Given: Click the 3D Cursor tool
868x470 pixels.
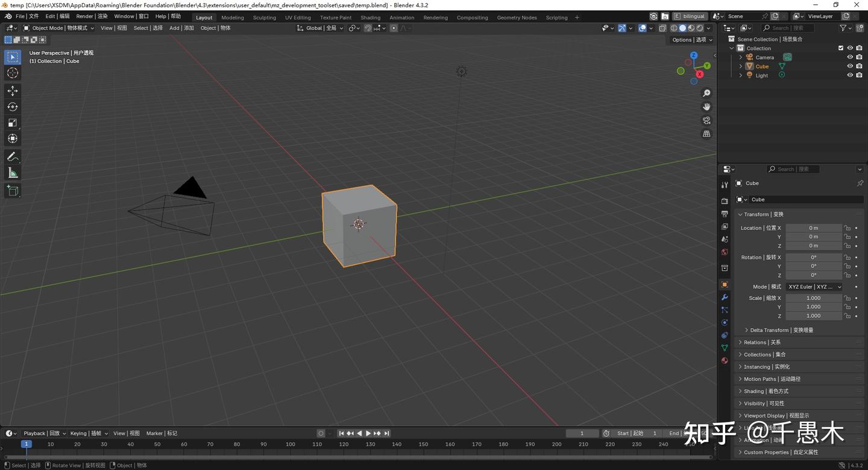Looking at the screenshot, I should (13, 73).
